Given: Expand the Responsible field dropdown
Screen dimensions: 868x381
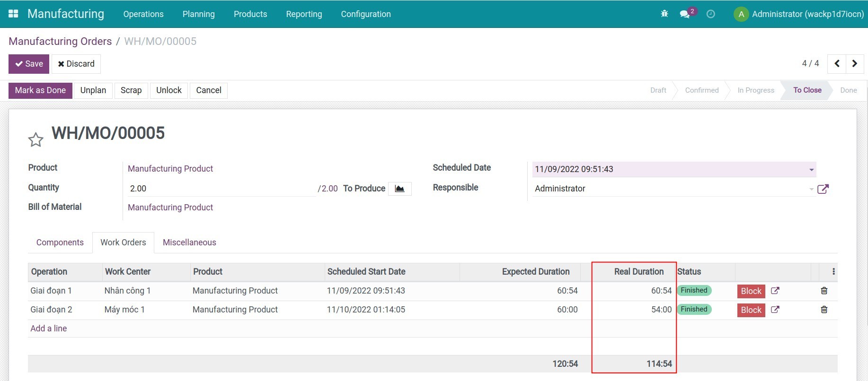Looking at the screenshot, I should [811, 189].
